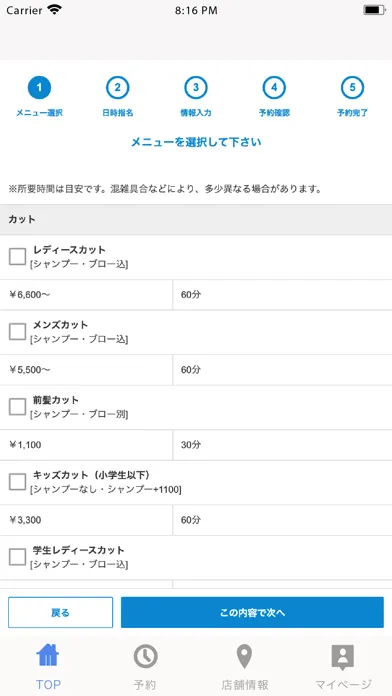
Task: Select step 2 日時指名 circle
Action: (x=117, y=87)
